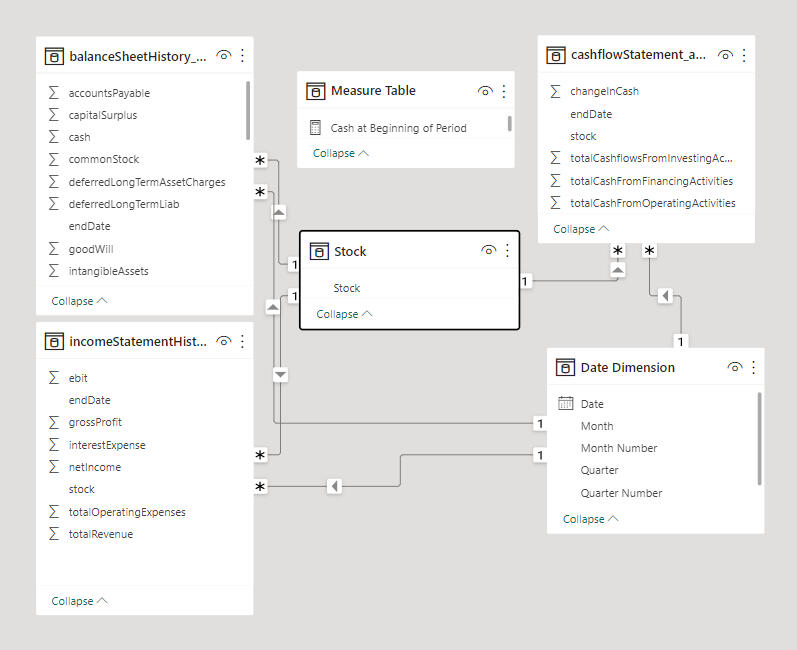Toggle visibility of balanceSheetHistory table
Screen dimensions: 797x650
(224, 56)
